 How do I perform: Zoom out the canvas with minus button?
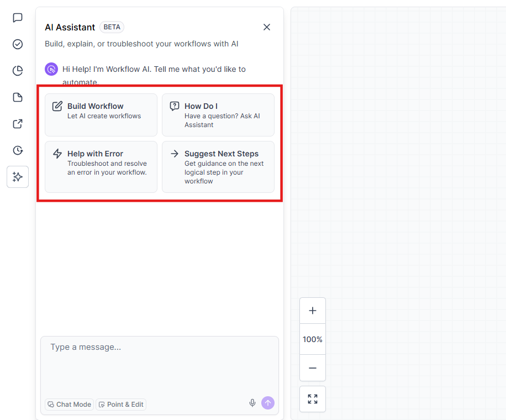point(313,368)
